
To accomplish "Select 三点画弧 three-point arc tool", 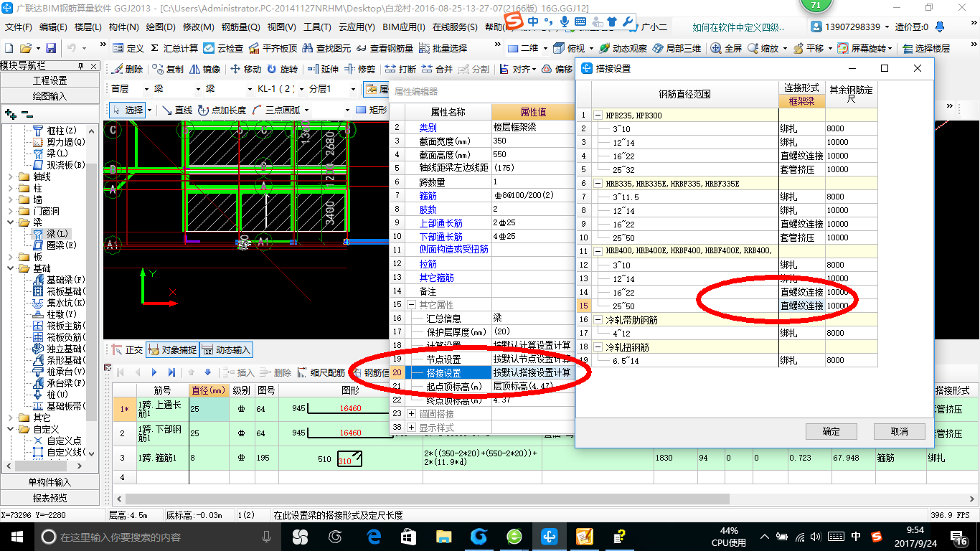I will 276,110.
